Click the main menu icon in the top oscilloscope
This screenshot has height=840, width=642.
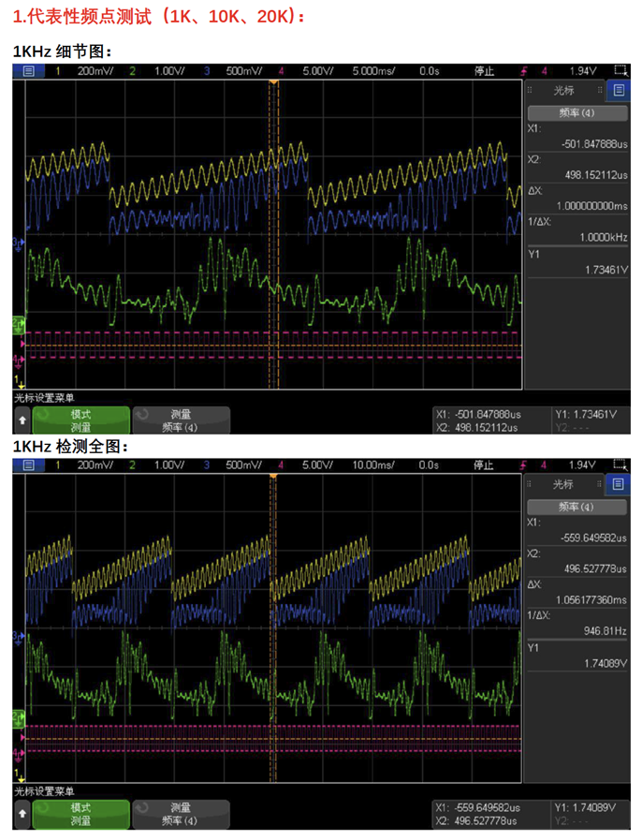28,70
